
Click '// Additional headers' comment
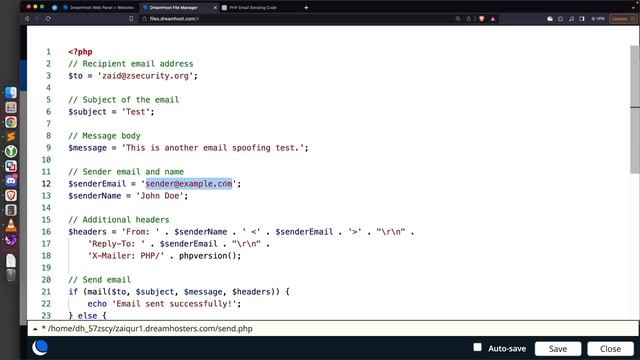click(x=119, y=220)
